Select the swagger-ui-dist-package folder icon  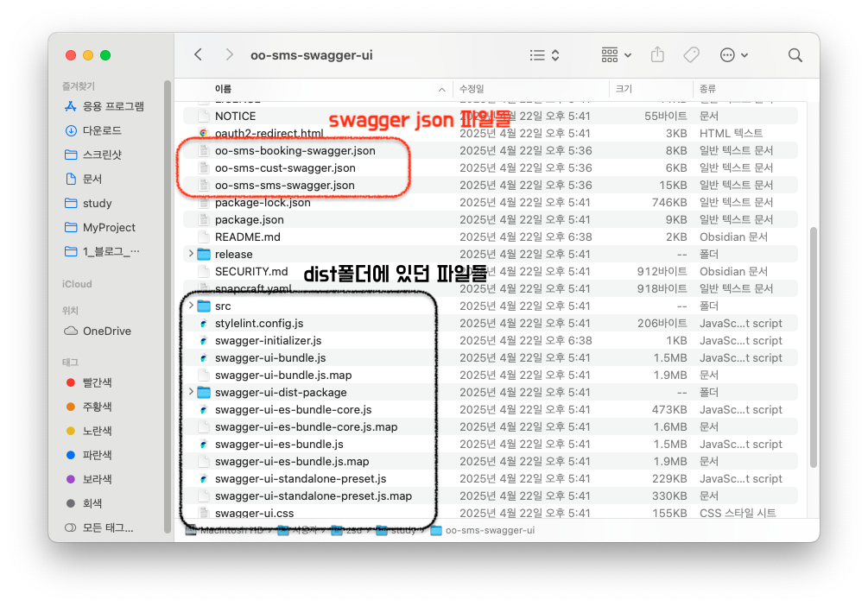(x=204, y=393)
